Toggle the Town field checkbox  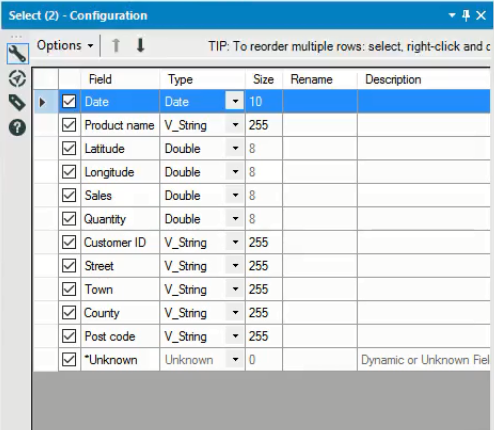click(69, 289)
